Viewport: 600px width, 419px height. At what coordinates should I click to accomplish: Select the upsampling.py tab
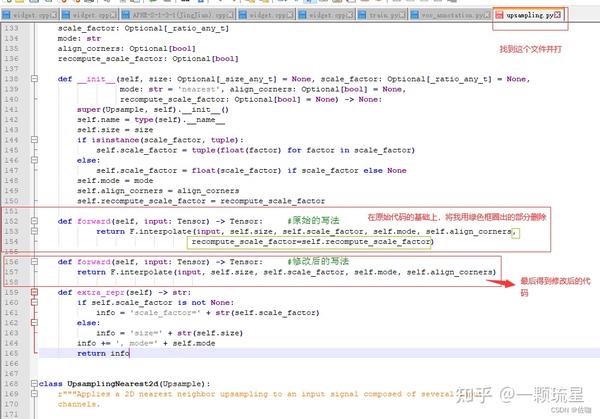pyautogui.click(x=528, y=15)
